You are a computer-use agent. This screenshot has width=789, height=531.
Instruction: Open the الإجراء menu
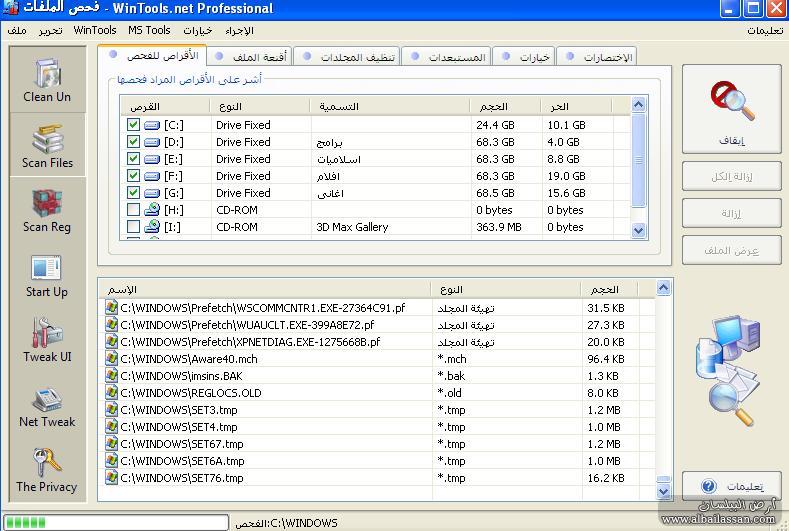coord(240,31)
